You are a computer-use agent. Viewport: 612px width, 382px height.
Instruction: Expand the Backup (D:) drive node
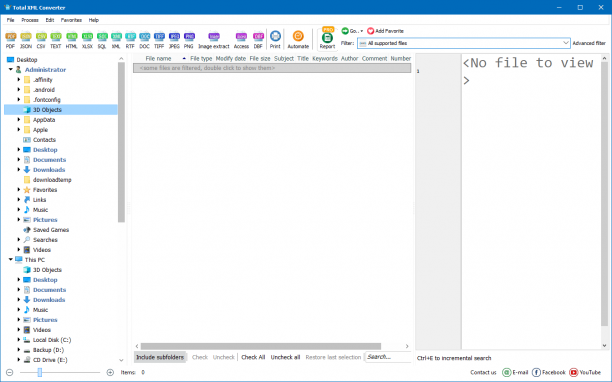click(19, 350)
